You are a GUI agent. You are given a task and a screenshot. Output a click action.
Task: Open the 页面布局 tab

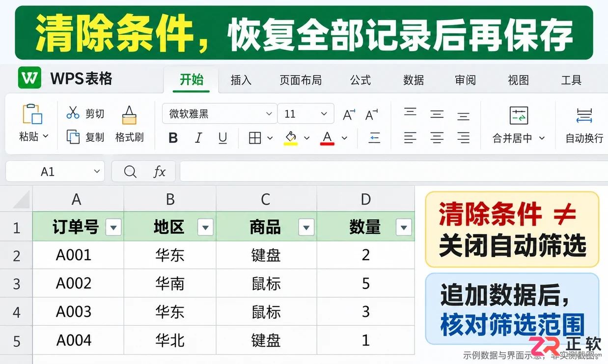tap(301, 80)
